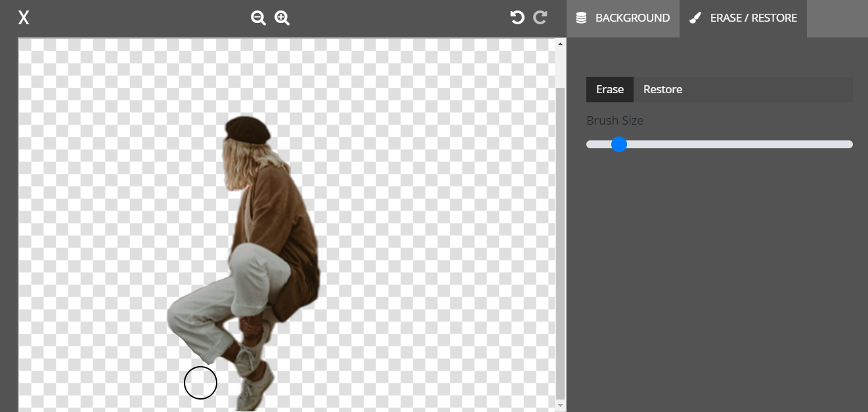Viewport: 868px width, 412px height.
Task: Click the canvas scrollbar down arrow
Action: pos(560,406)
